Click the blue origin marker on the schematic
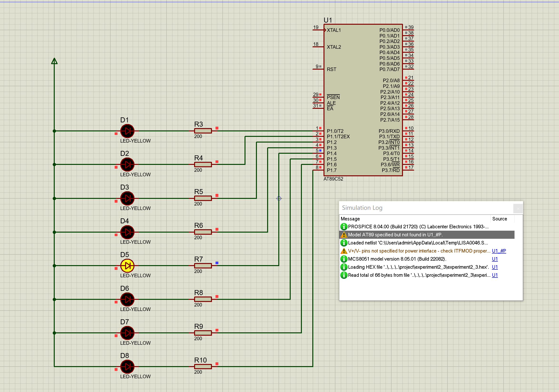The height and width of the screenshot is (392, 559). pos(279,198)
